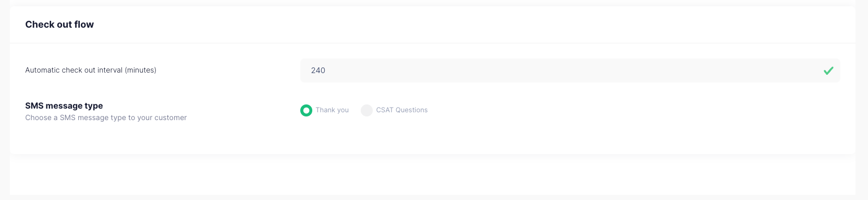This screenshot has width=868, height=200.
Task: Click the green filled circle beside Thank you
Action: click(306, 110)
